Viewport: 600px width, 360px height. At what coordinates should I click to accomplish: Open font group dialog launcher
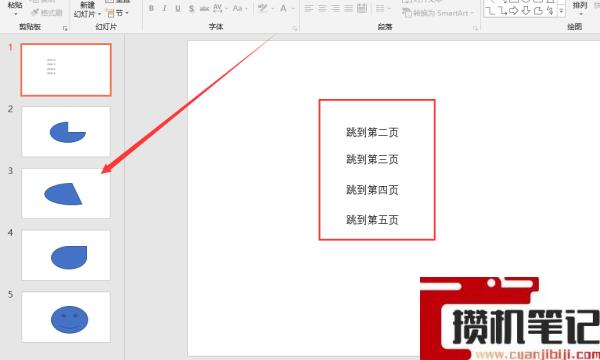pyautogui.click(x=295, y=28)
